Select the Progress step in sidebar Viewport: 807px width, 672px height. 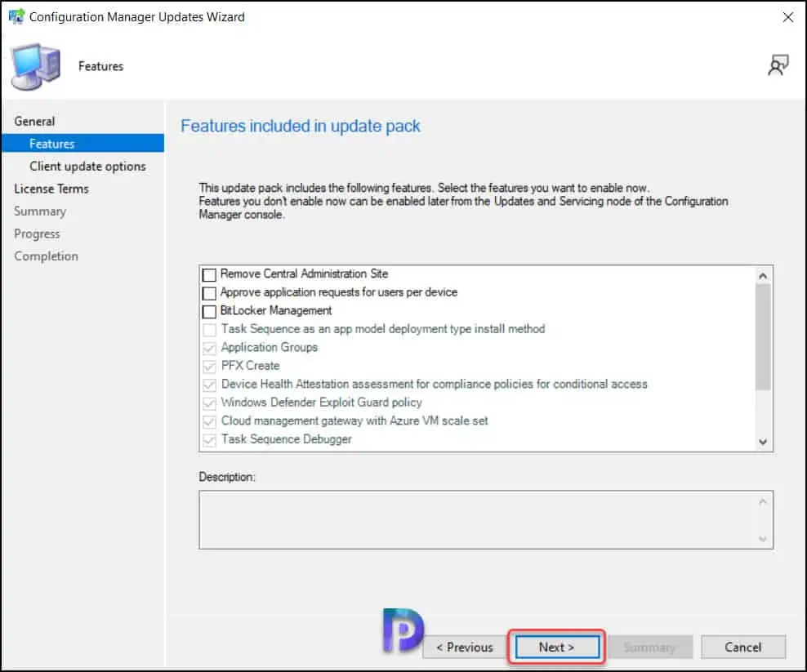point(37,234)
